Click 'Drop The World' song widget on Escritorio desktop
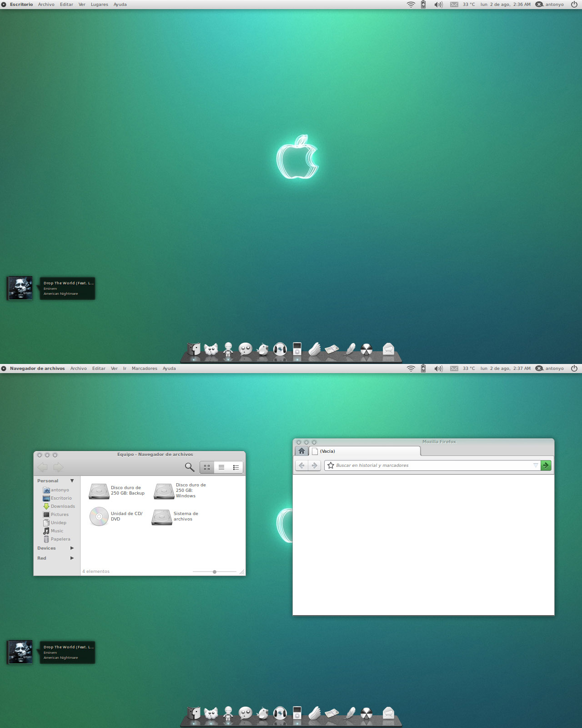This screenshot has width=582, height=728. (x=67, y=288)
